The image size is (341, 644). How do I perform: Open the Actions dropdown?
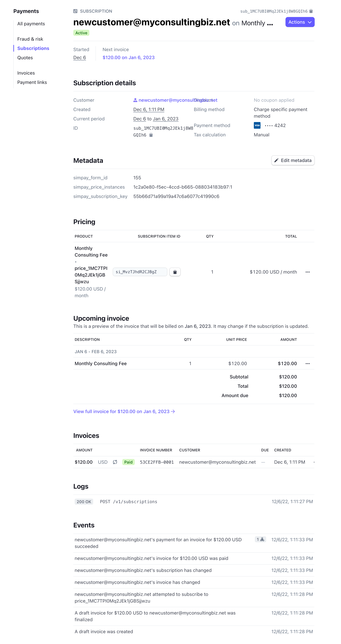click(x=299, y=22)
